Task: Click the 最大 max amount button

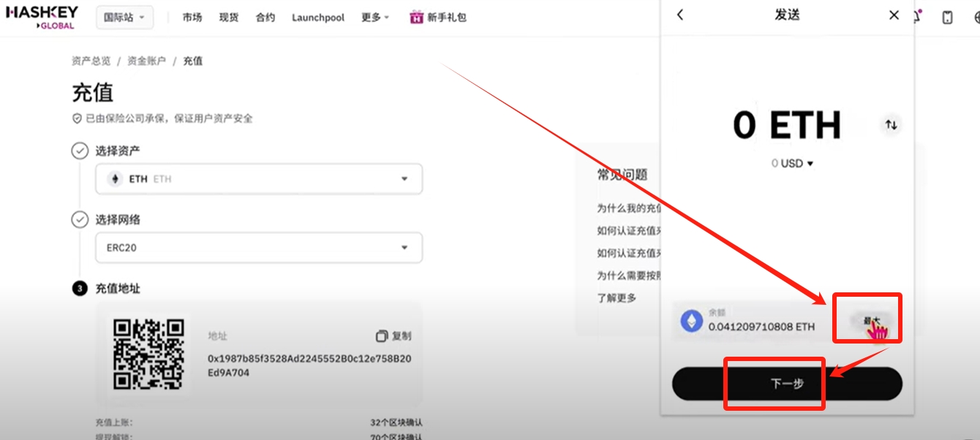Action: (871, 320)
